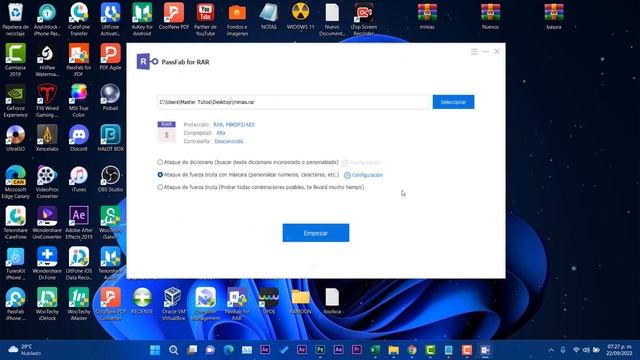Open weather widget showing Nublado
Viewport: 640px width, 360px height.
[24, 350]
